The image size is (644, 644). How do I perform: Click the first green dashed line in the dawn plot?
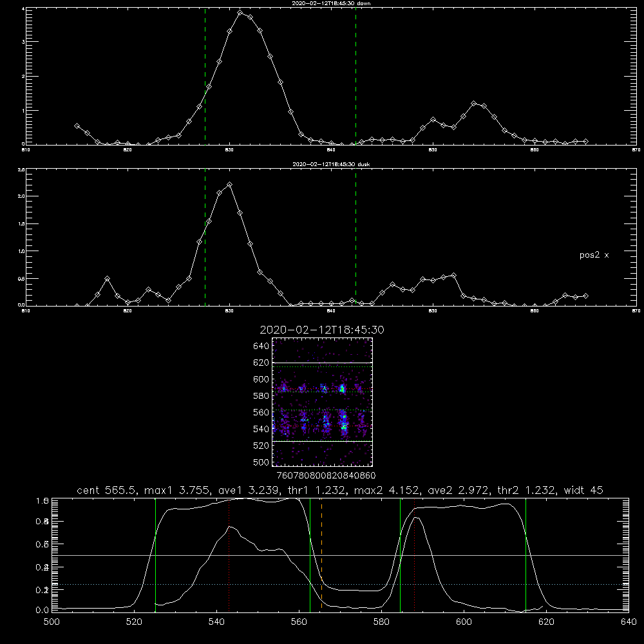pos(205,76)
